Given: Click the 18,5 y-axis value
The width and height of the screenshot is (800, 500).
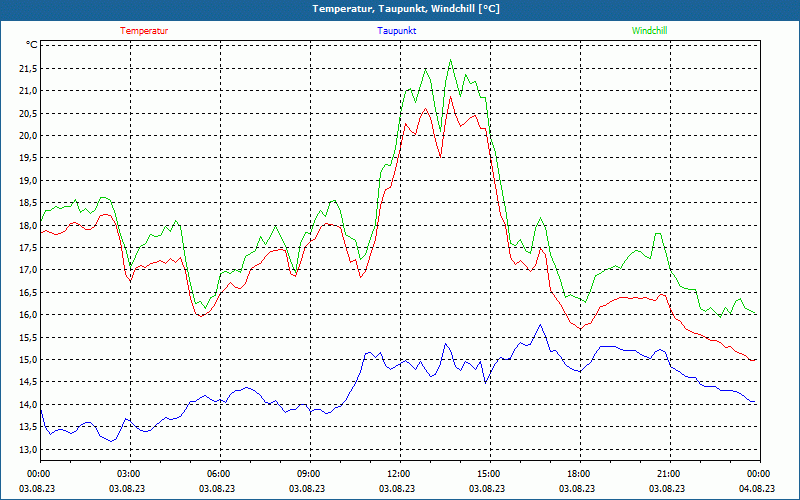Looking at the screenshot, I should pyautogui.click(x=28, y=203).
